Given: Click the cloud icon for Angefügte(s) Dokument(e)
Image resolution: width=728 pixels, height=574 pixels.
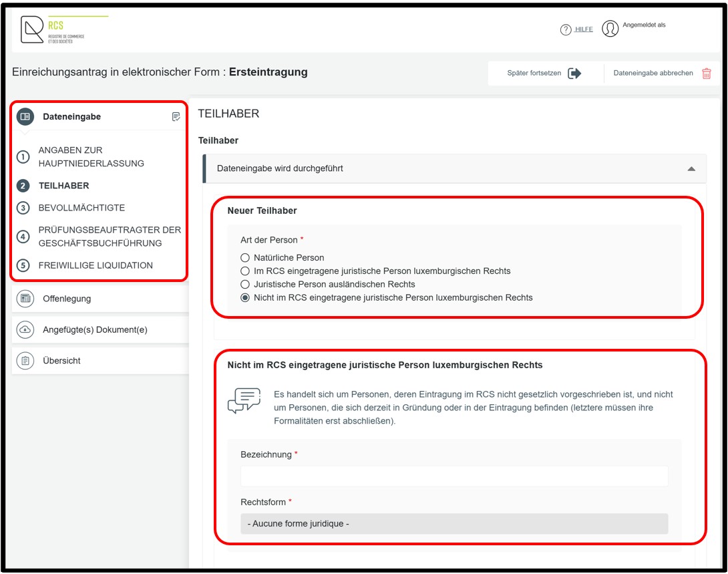Looking at the screenshot, I should [x=25, y=329].
